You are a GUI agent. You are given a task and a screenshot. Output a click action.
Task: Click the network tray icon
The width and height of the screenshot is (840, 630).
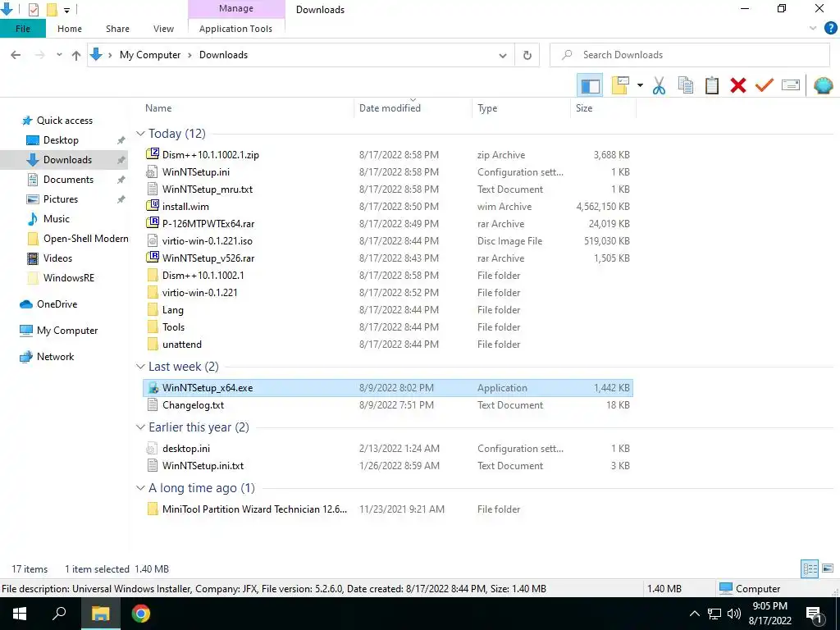(714, 614)
